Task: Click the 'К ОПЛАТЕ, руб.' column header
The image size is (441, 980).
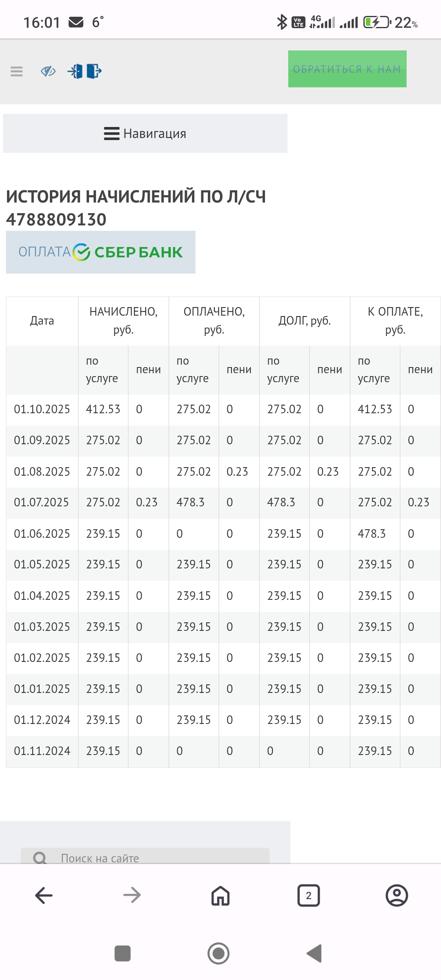Action: [x=395, y=321]
